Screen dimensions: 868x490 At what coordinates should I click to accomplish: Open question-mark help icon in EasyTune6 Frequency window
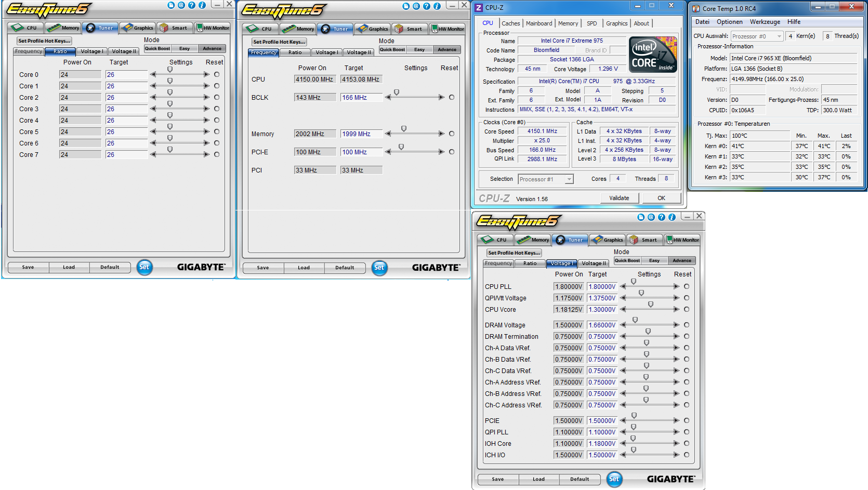tap(427, 6)
